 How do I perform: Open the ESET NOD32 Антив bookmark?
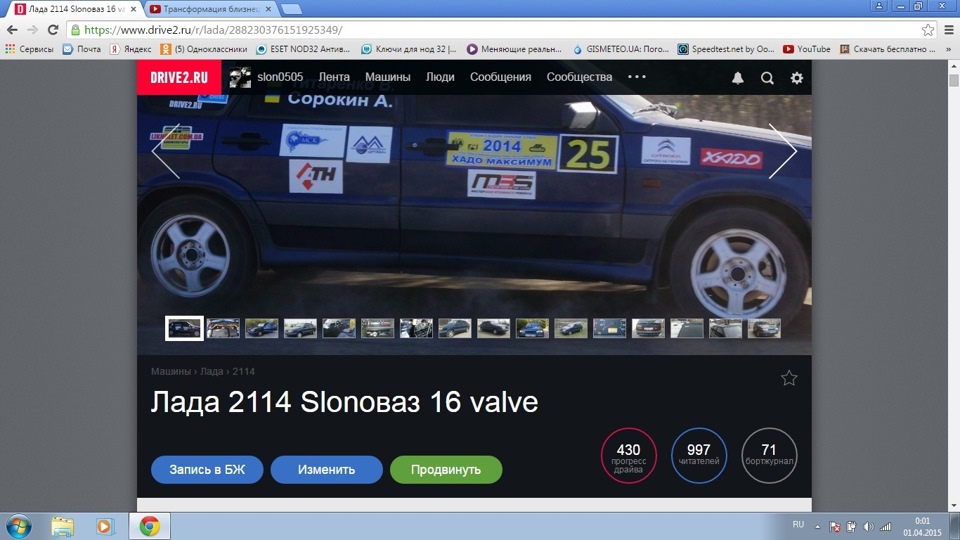(303, 49)
